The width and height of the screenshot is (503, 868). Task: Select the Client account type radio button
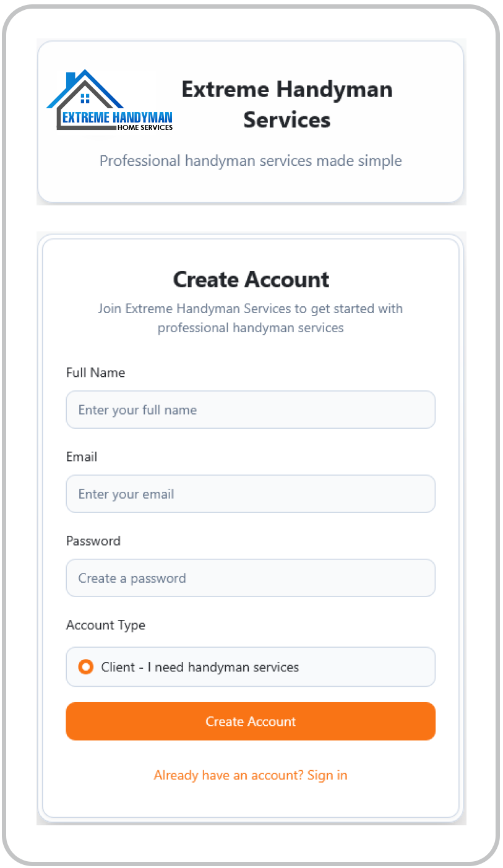(86, 667)
